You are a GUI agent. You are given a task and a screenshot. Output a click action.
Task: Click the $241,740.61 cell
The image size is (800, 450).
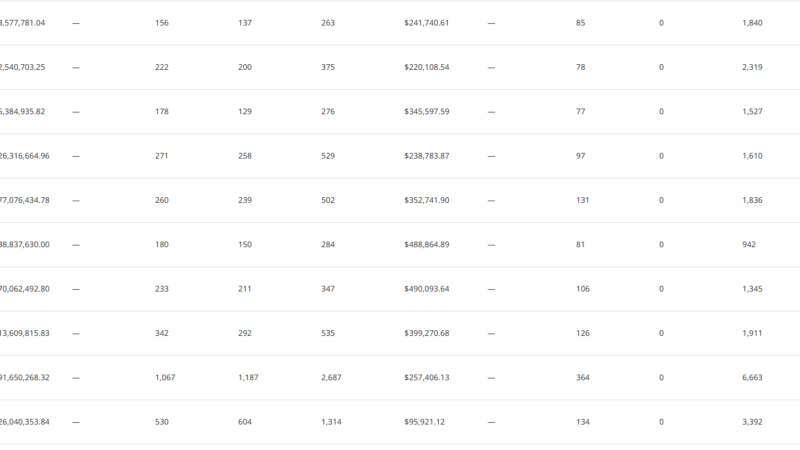point(427,23)
